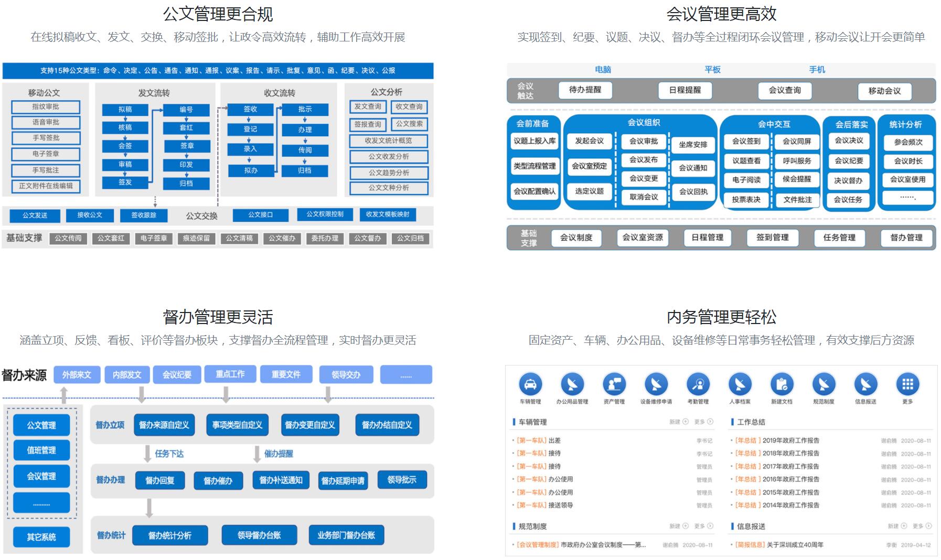
Task: Click the 会议室资源 box
Action: pos(643,238)
